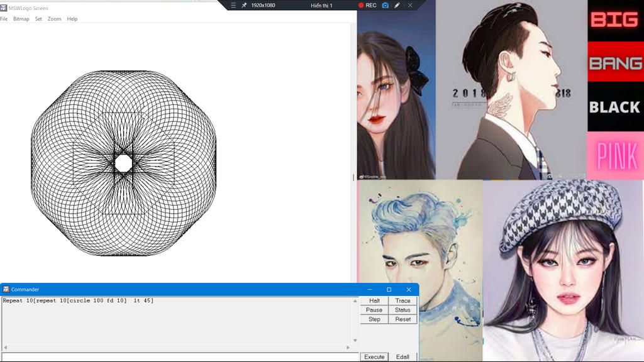Open the Bitmap menu
This screenshot has height=362, width=644.
click(x=21, y=19)
